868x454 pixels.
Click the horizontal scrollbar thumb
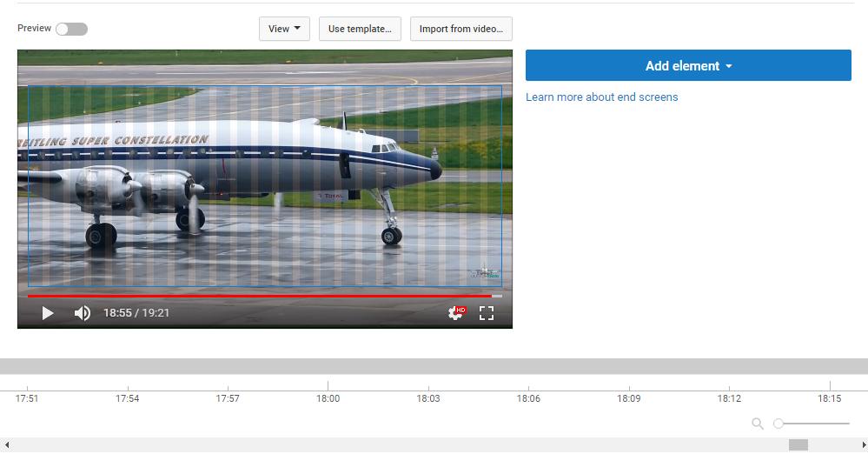(798, 444)
